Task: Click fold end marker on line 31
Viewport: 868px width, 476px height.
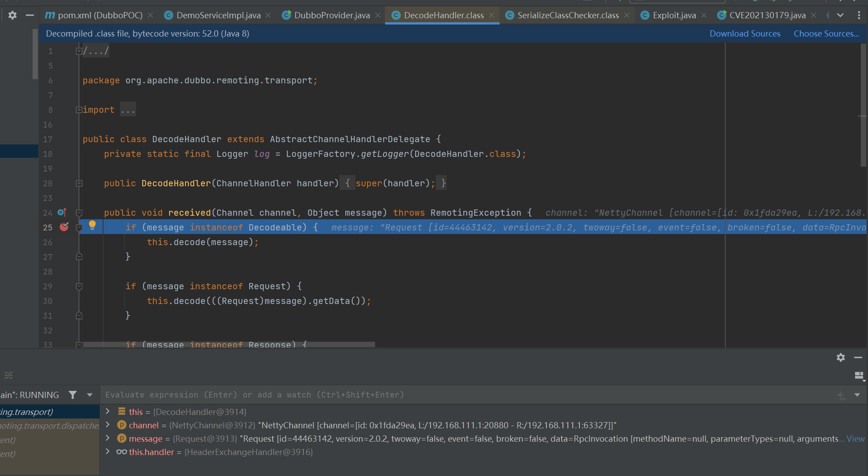Action: point(79,316)
